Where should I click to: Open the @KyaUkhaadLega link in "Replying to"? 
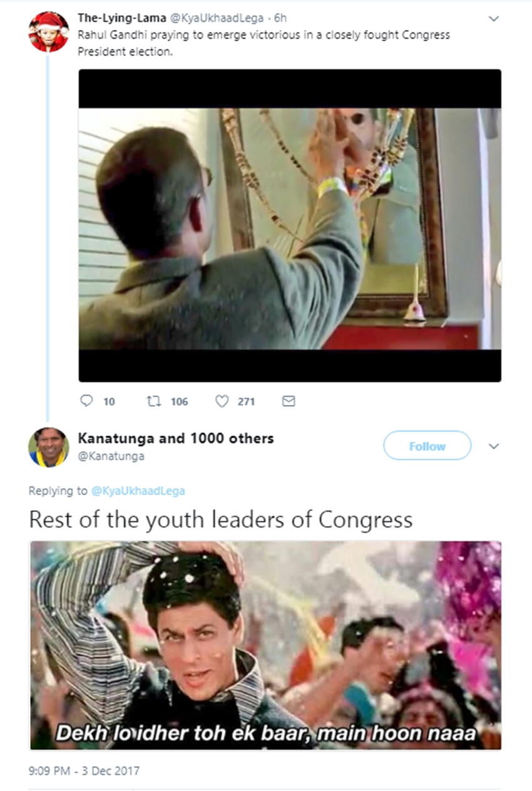pyautogui.click(x=138, y=491)
